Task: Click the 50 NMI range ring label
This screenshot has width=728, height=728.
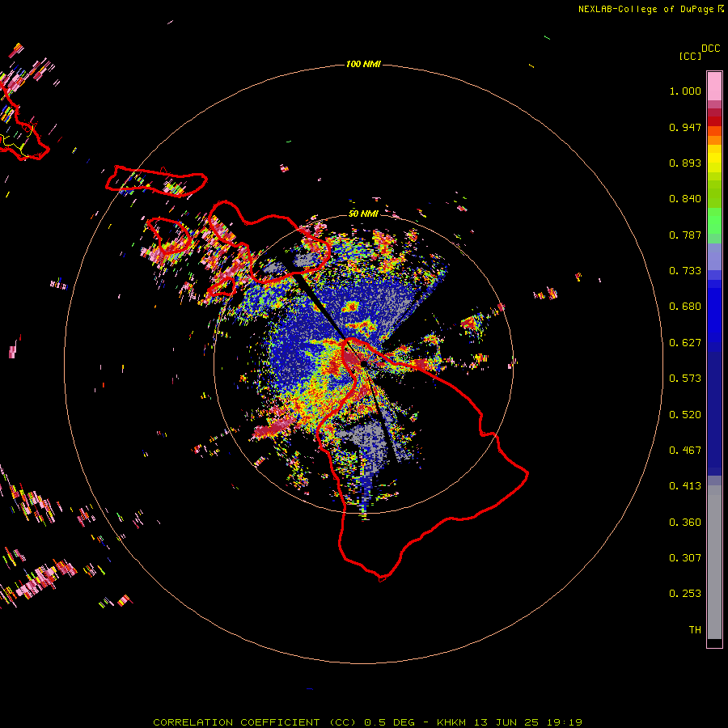Action: coord(363,214)
